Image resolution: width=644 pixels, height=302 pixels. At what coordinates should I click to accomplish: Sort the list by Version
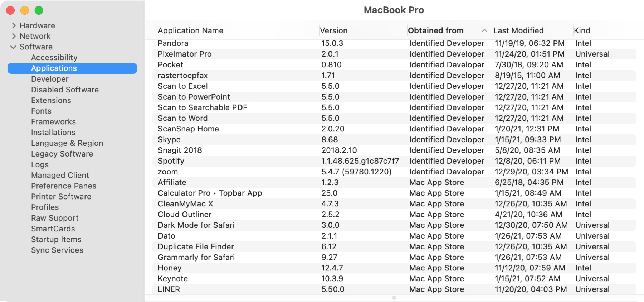click(x=334, y=30)
